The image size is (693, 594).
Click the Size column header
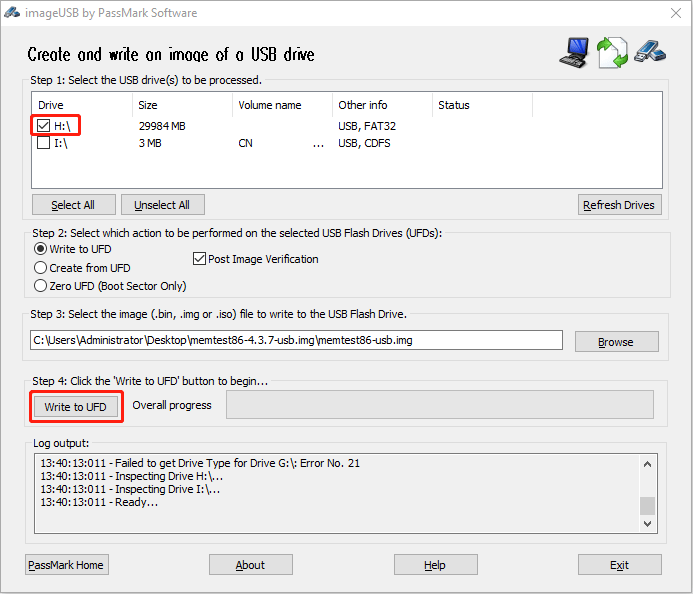click(182, 105)
